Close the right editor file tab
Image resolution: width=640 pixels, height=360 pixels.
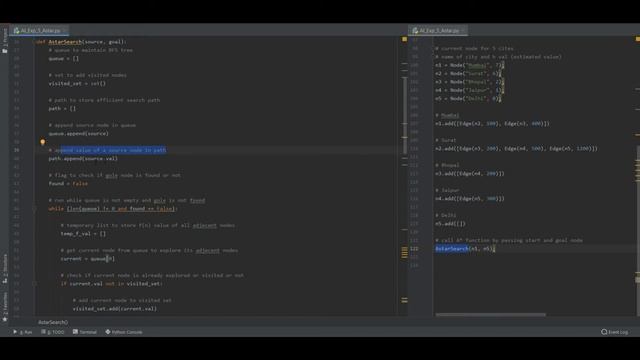coord(463,31)
